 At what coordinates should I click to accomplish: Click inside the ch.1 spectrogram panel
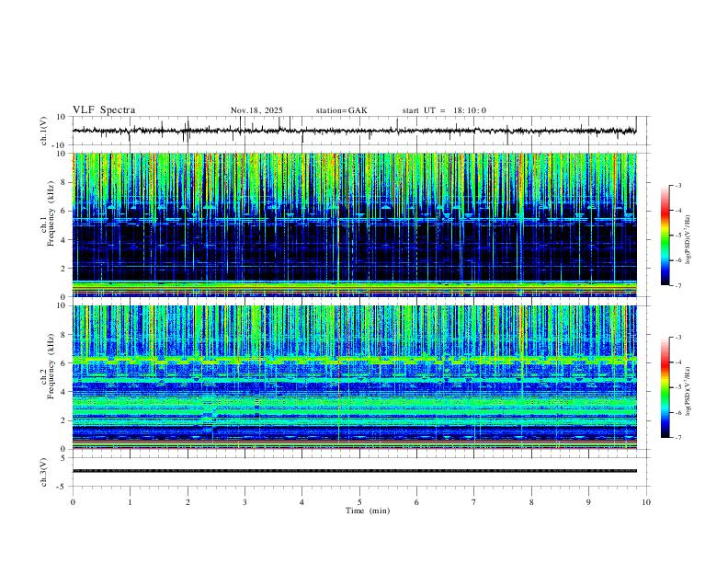coord(355,224)
